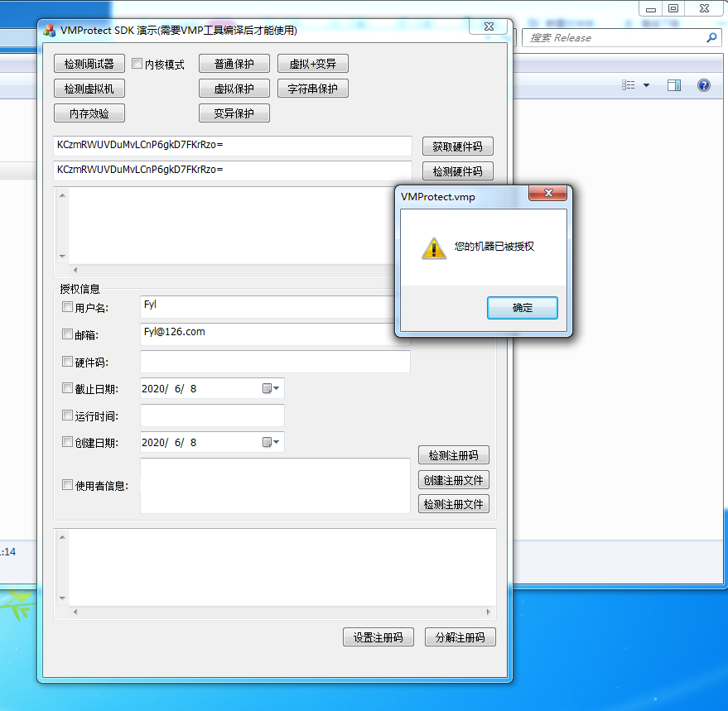Enable the 内核模式 checkbox
This screenshot has height=711, width=728.
(x=137, y=64)
